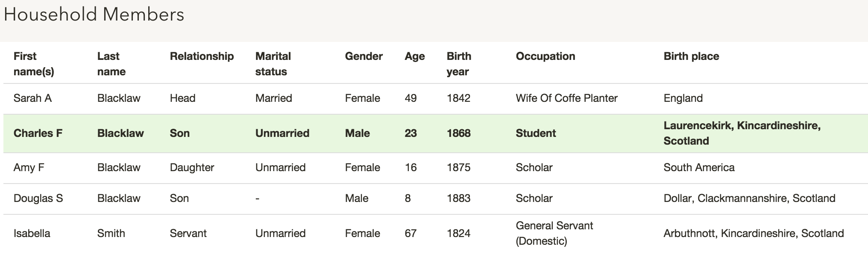Click the First name(s) column header
This screenshot has width=868, height=255.
point(34,64)
